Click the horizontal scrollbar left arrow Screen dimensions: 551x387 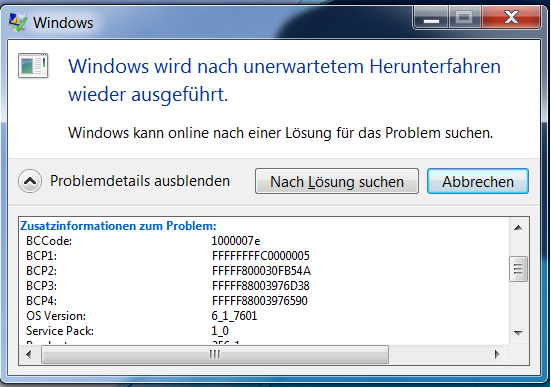coord(29,354)
